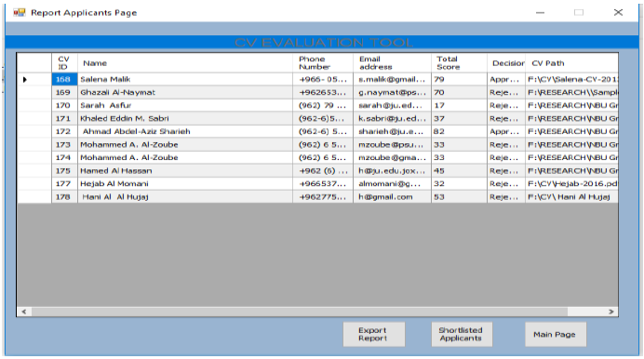
Task: Click total score 17 cell
Action: pyautogui.click(x=459, y=105)
